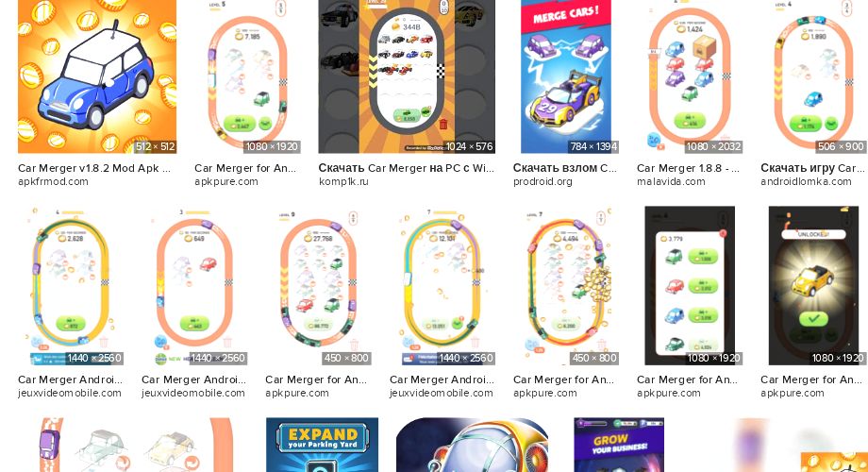Open the blue Mini car icon image
The height and width of the screenshot is (472, 868).
(97, 76)
